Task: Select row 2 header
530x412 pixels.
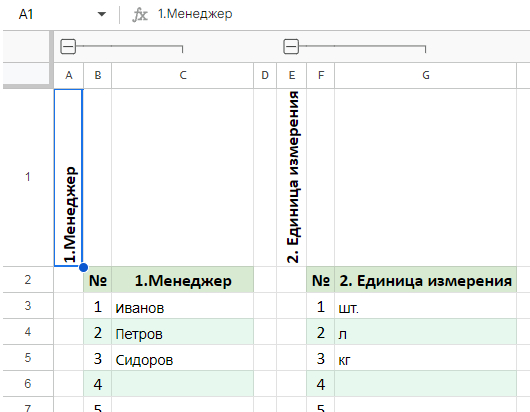Action: [x=28, y=280]
